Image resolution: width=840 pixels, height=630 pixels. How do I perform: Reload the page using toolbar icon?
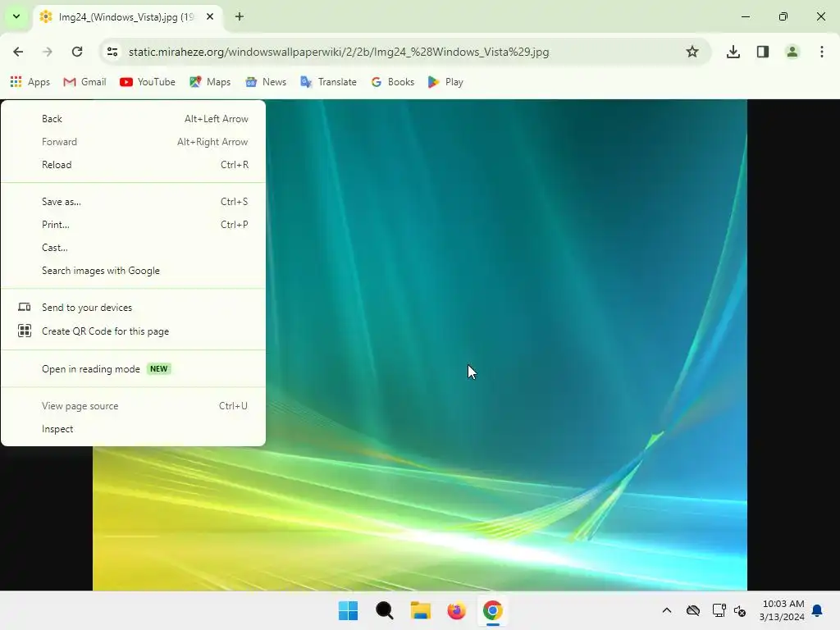pyautogui.click(x=77, y=52)
